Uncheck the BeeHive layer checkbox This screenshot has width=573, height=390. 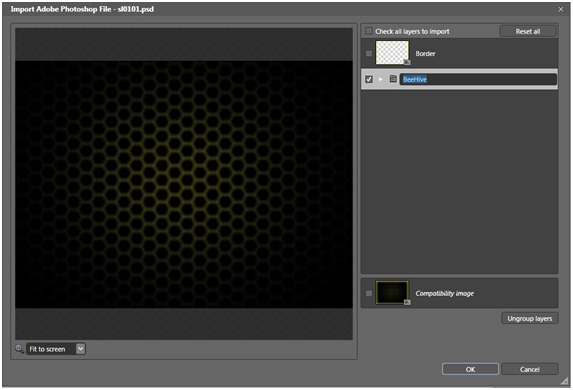(369, 79)
